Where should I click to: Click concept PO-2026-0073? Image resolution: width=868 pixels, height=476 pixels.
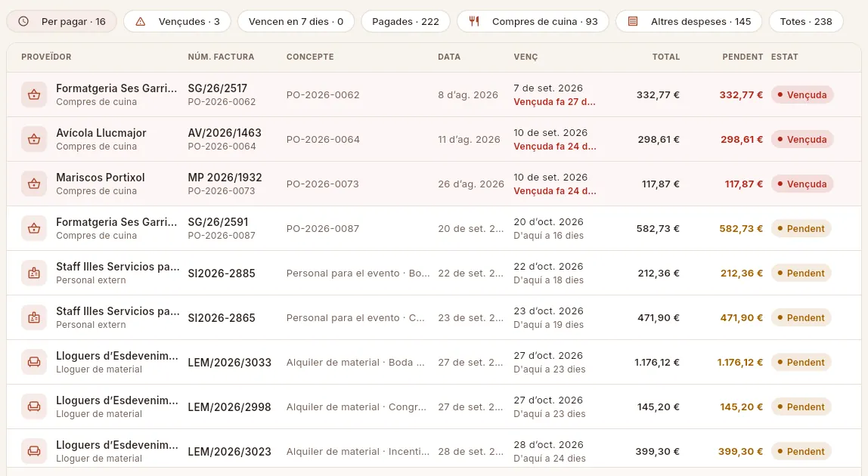click(x=323, y=184)
